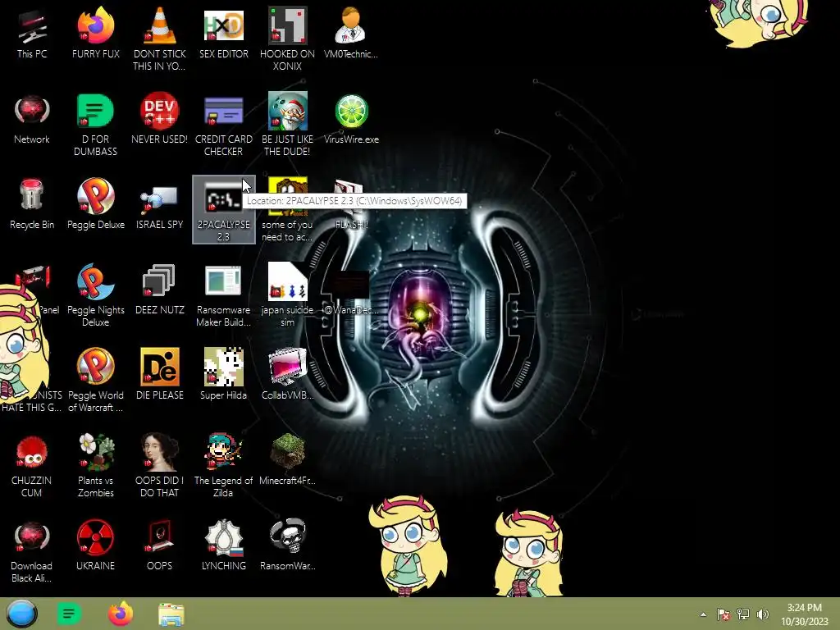The width and height of the screenshot is (840, 630).
Task: Click the Star Butterfly character near taskbar center
Action: coord(409,546)
